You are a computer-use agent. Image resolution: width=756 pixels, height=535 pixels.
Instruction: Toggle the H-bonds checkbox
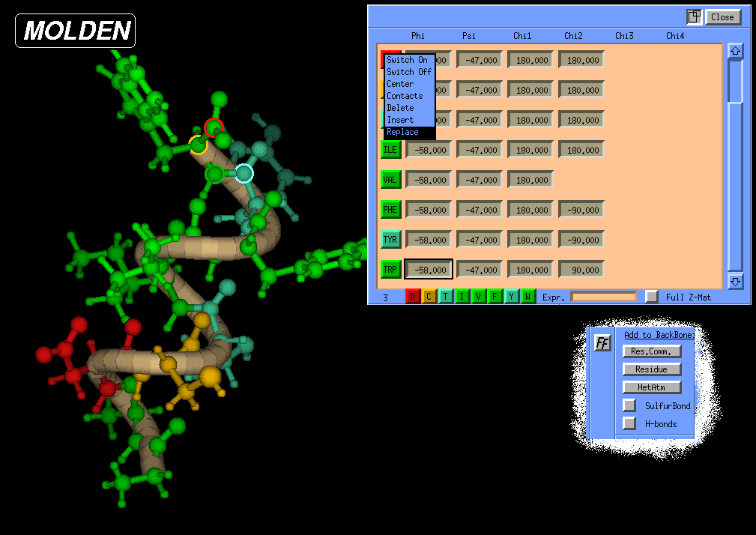tap(629, 423)
